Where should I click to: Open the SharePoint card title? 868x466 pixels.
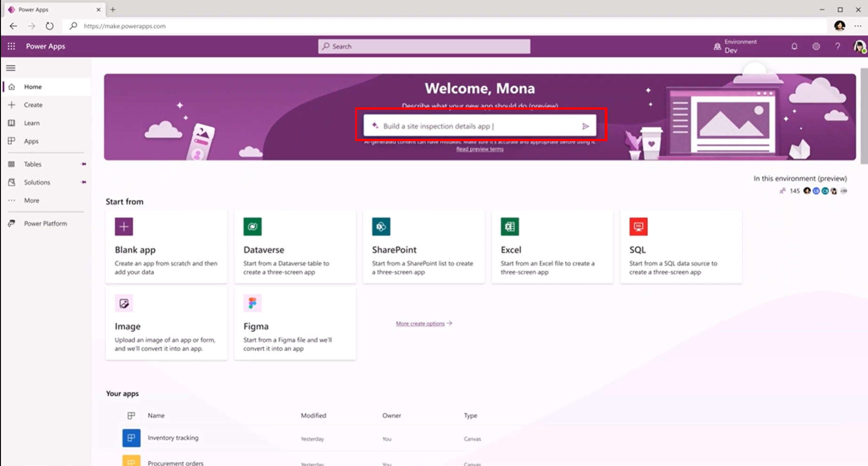click(394, 250)
